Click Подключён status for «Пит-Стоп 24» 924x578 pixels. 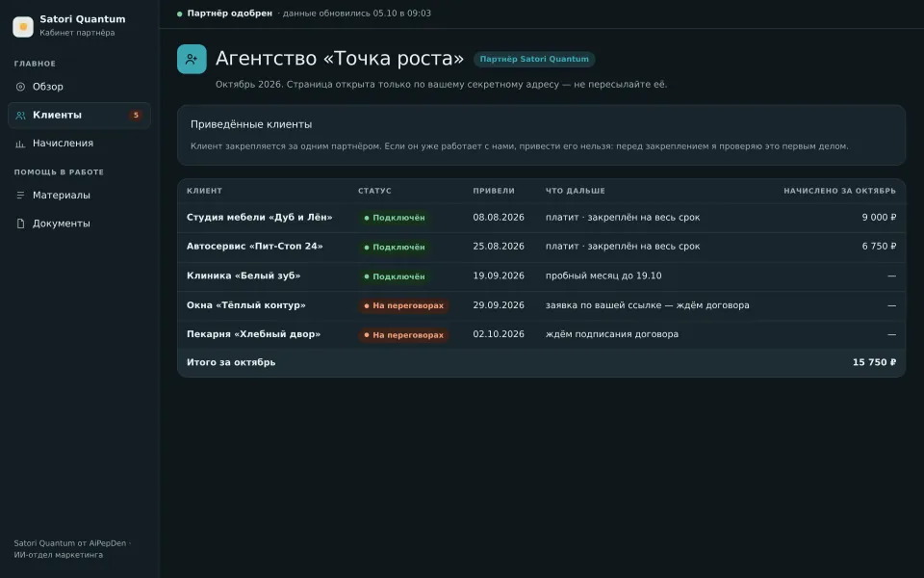coord(395,248)
